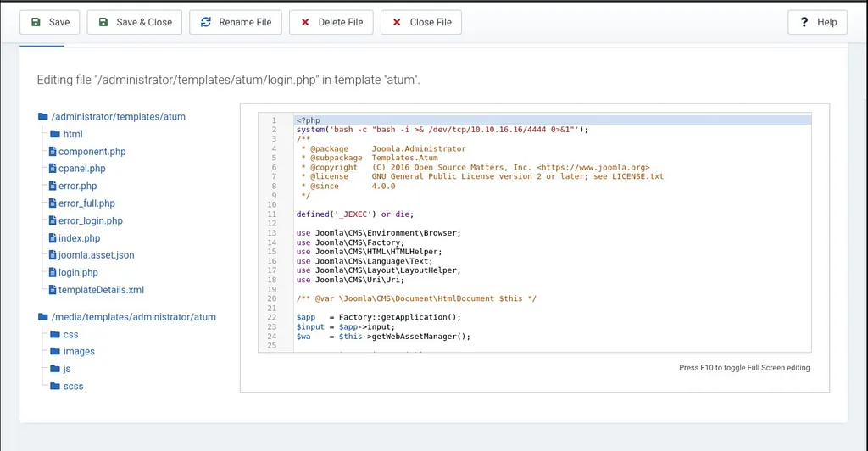Screen dimensions: 868x451
Task: Click the js folder icon
Action: pyautogui.click(x=55, y=369)
